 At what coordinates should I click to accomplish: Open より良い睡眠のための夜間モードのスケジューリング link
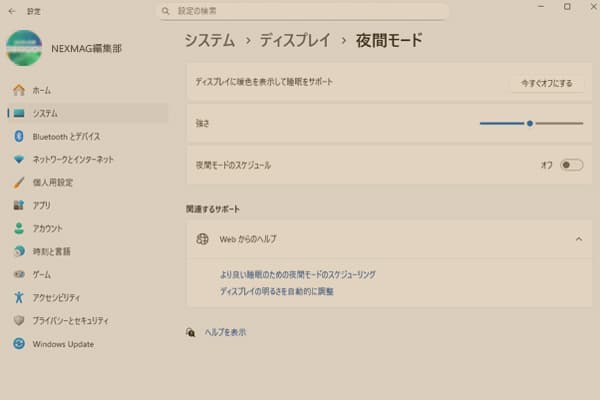[298, 274]
